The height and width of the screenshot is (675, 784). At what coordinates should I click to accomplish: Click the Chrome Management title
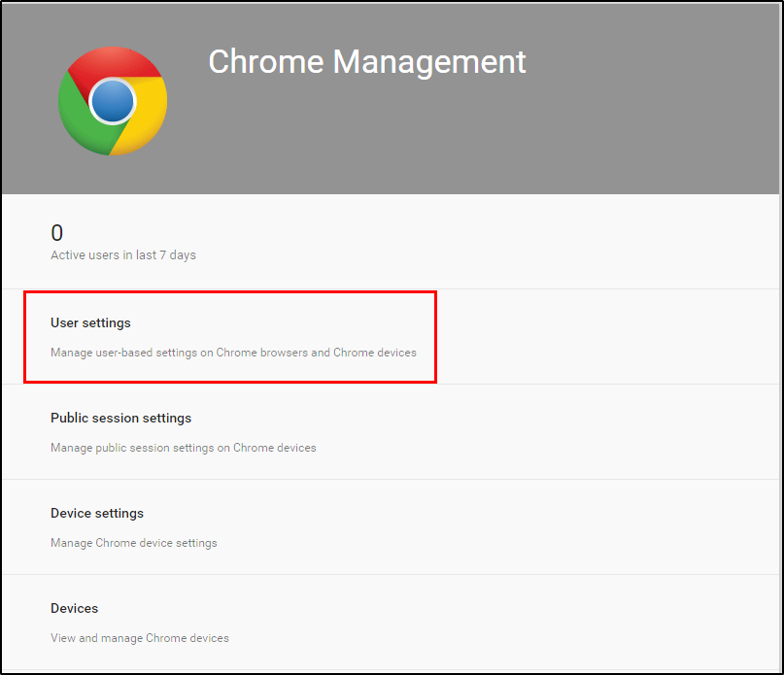pos(367,62)
